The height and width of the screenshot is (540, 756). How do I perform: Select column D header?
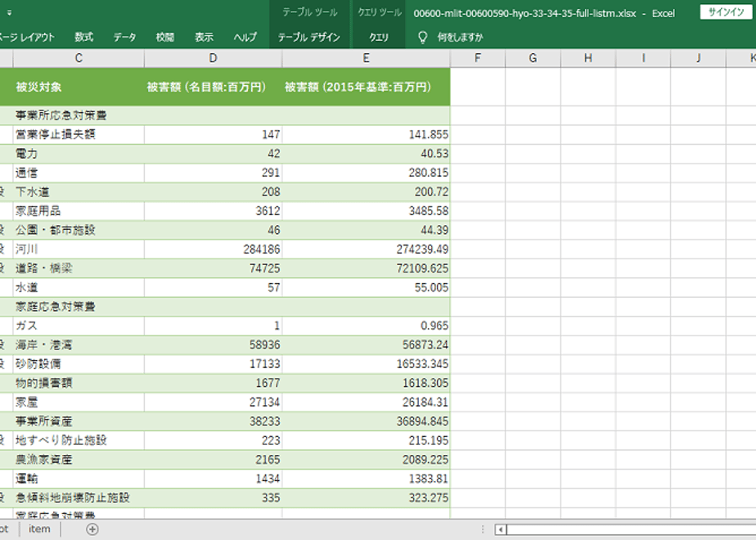(213, 58)
